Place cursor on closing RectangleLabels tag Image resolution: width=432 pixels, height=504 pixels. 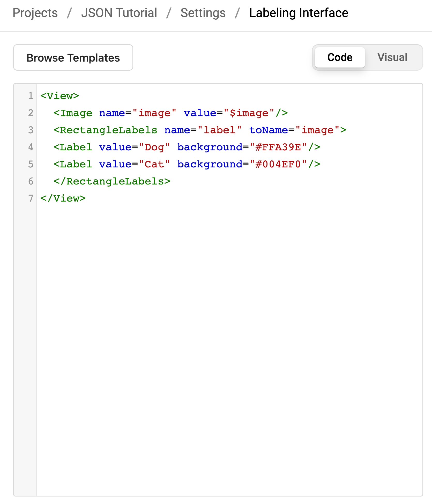coord(112,181)
